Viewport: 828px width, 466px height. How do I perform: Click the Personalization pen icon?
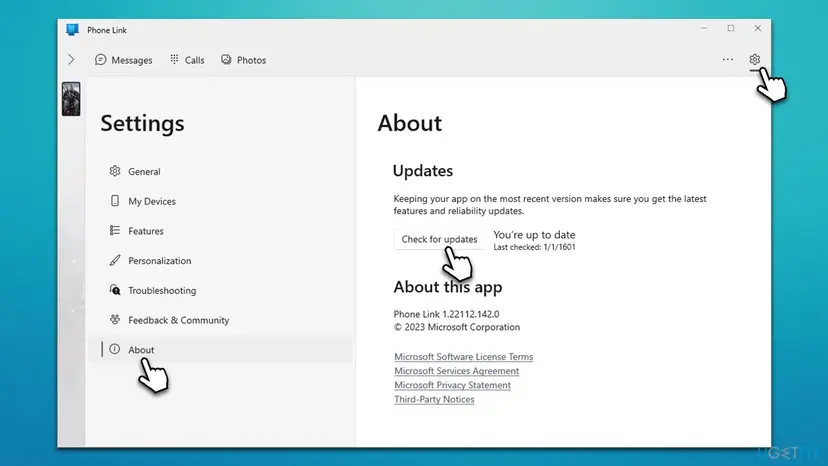coord(115,260)
